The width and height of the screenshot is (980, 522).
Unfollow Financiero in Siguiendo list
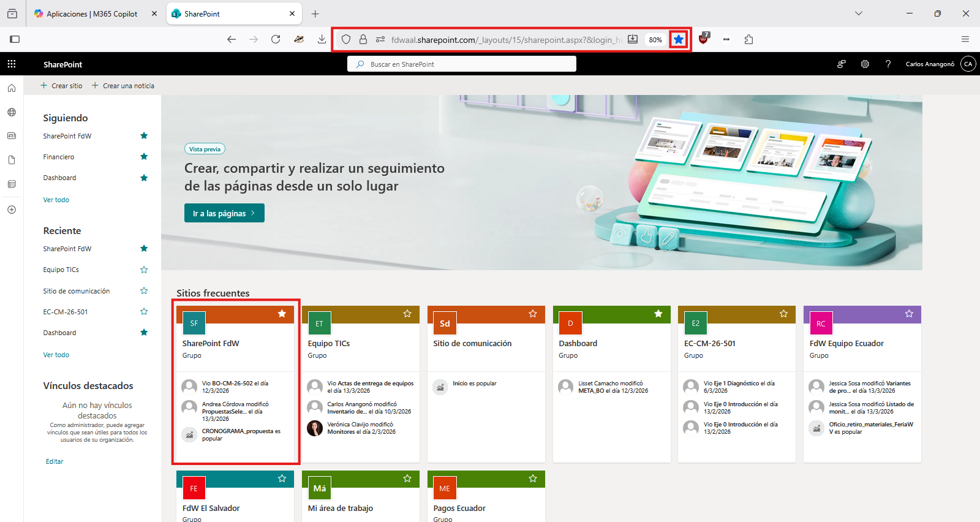click(144, 156)
